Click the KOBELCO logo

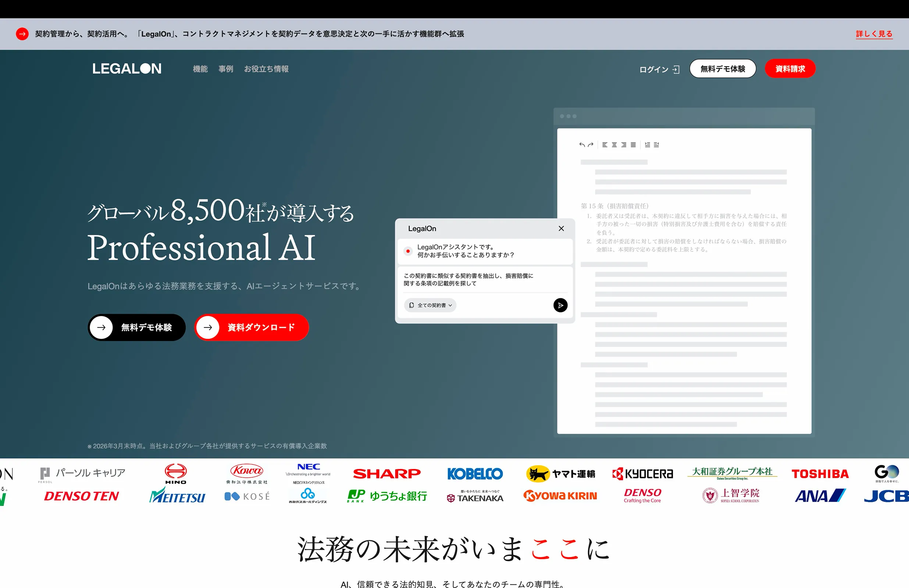pos(475,474)
